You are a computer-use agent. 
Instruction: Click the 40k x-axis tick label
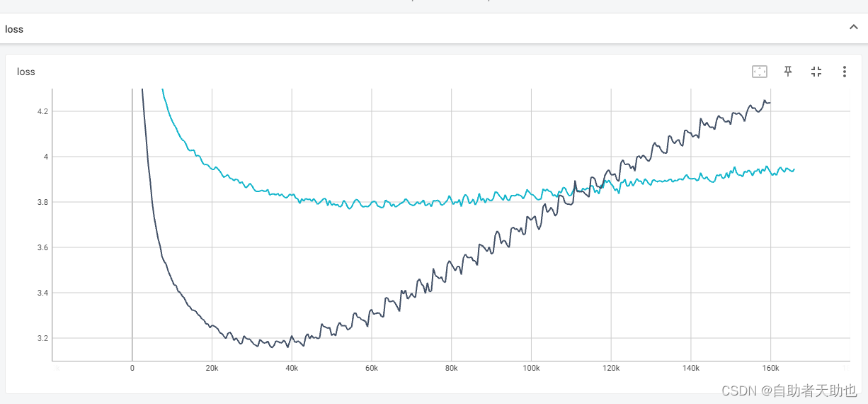point(292,369)
